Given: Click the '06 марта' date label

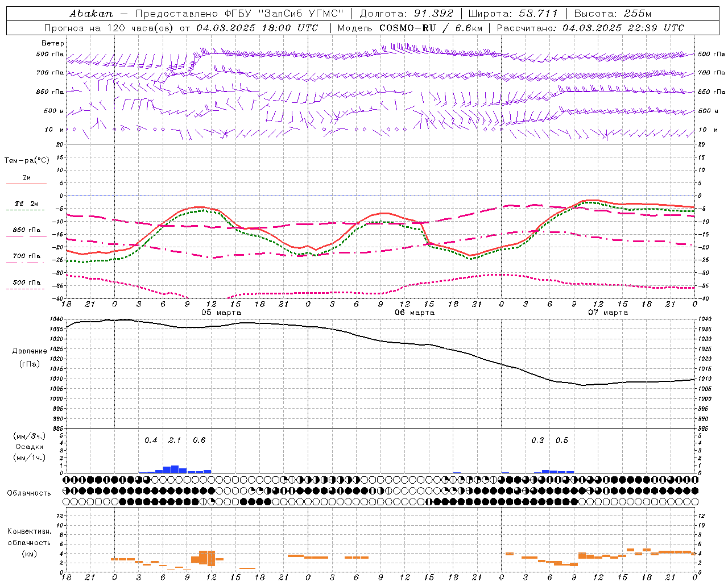Looking at the screenshot, I should 415,313.
